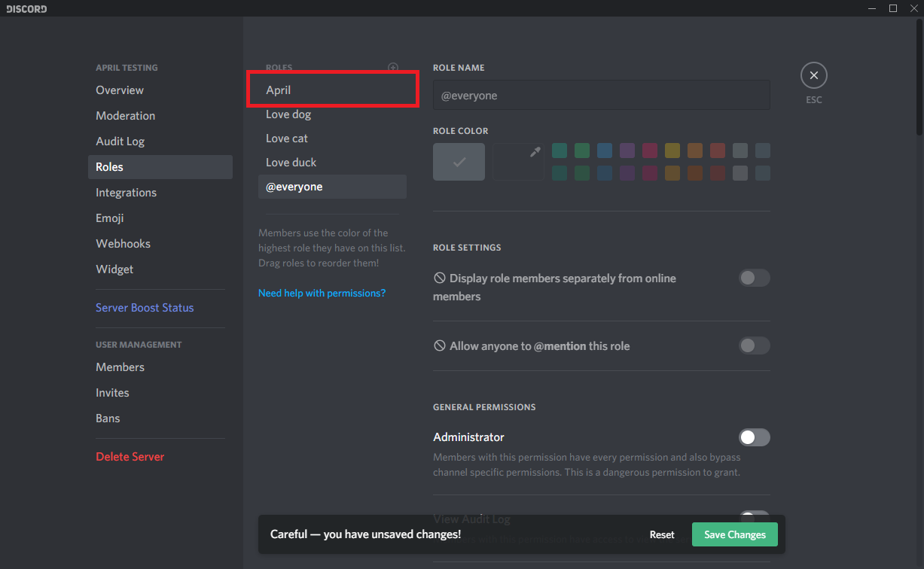This screenshot has height=569, width=924.
Task: Select the default role color checkmark swatch
Action: (x=459, y=162)
